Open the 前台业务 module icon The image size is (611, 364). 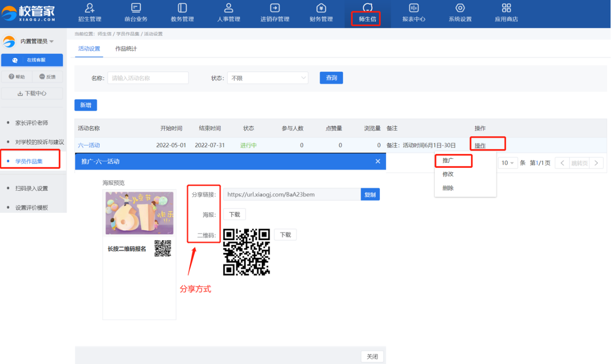pyautogui.click(x=136, y=8)
